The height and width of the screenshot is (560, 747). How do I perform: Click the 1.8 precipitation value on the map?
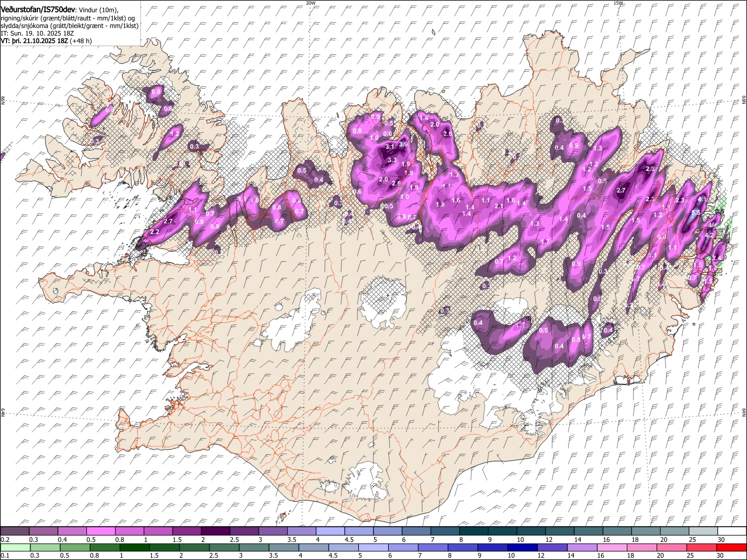[x=441, y=204]
